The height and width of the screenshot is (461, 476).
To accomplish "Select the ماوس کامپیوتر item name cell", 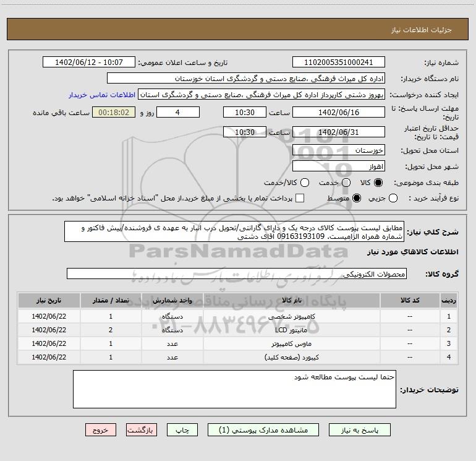I will (x=291, y=343).
